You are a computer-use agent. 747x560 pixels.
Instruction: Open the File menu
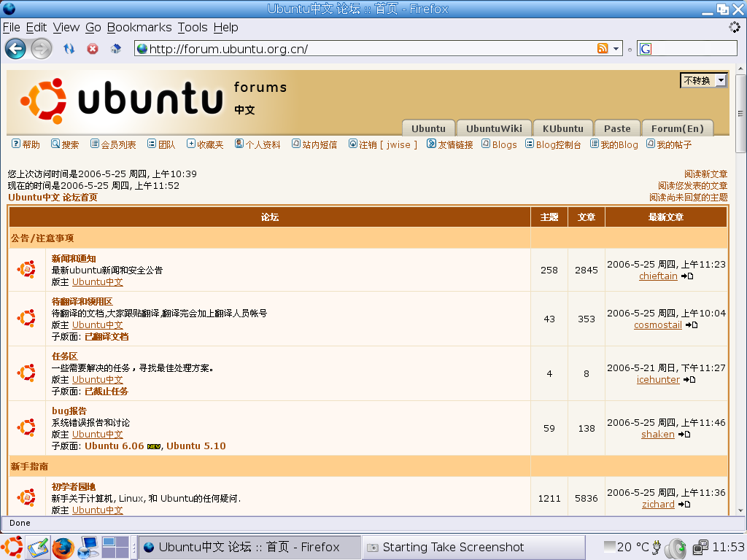tap(12, 28)
